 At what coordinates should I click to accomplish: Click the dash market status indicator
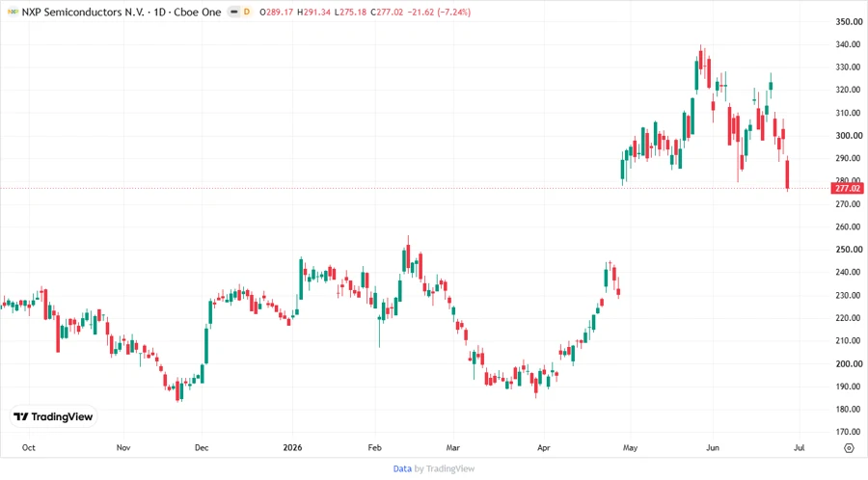coord(234,12)
